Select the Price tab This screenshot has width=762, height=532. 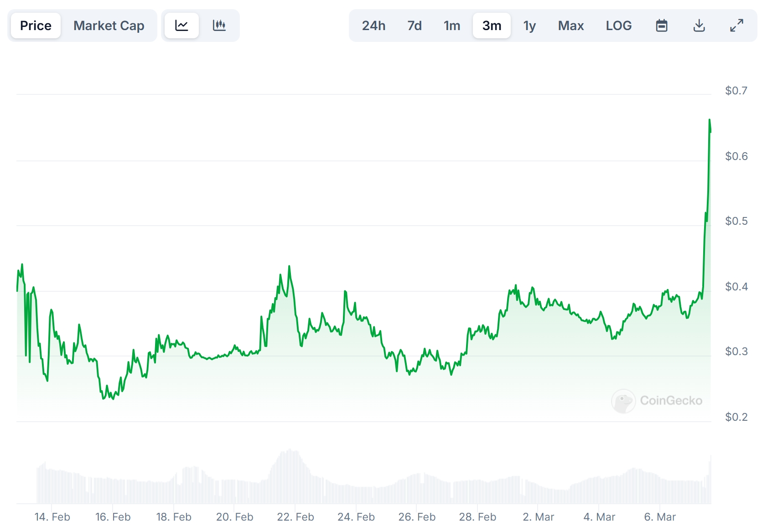click(x=36, y=26)
